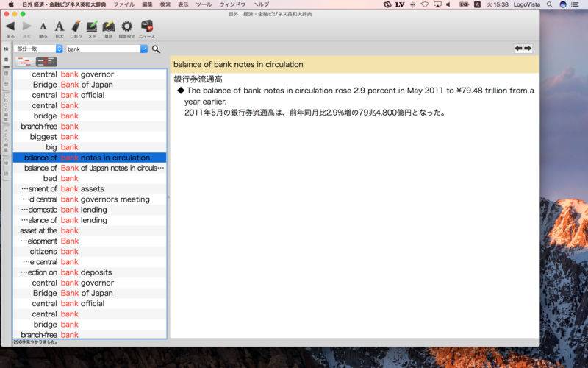
Task: Open 環境設定 gear preferences
Action: 126,26
